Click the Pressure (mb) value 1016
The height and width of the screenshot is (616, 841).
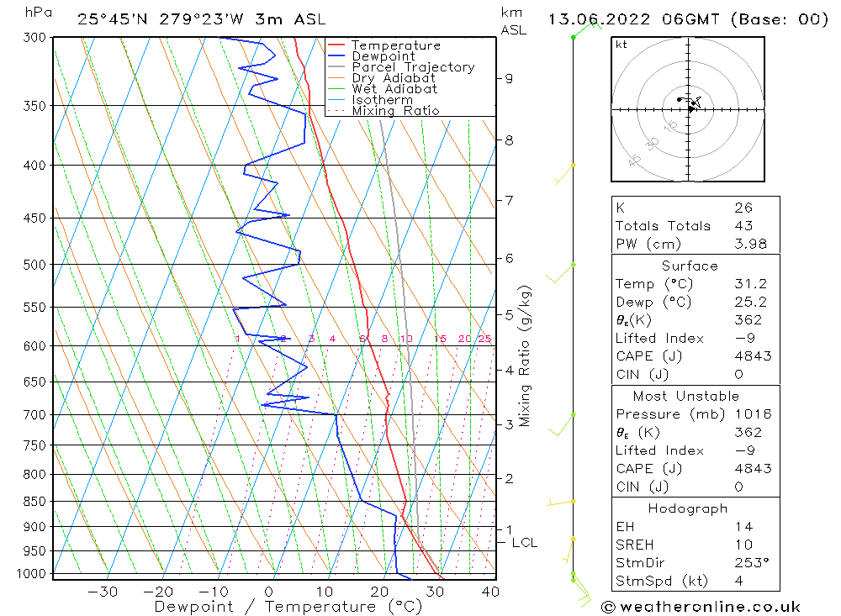tap(753, 414)
